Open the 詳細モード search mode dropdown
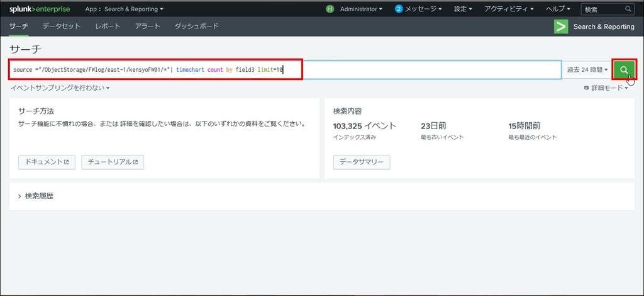 coord(606,88)
